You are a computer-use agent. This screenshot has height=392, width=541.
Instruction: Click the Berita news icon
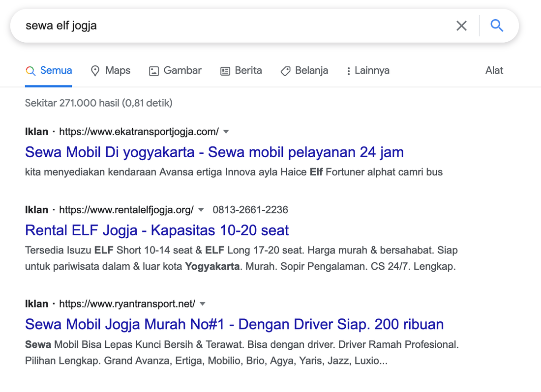pos(225,71)
